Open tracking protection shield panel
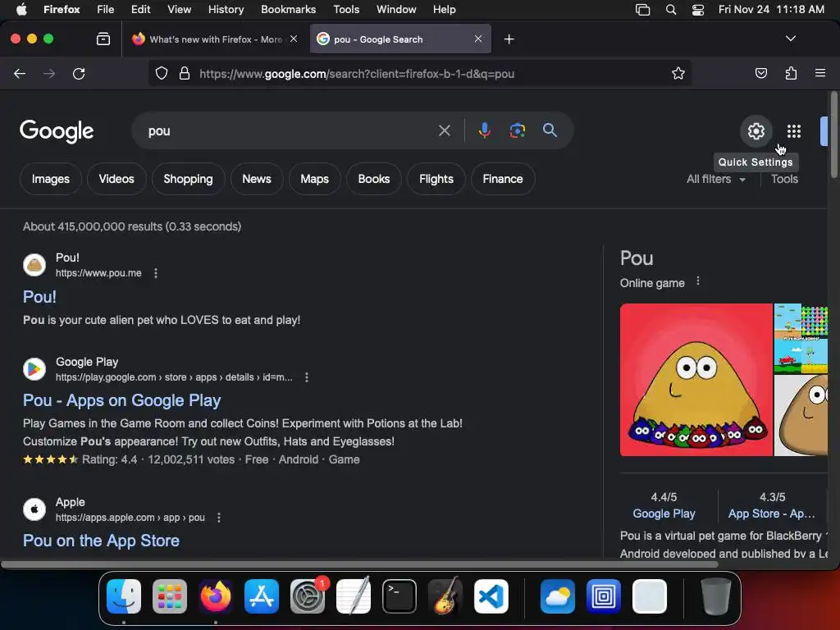The width and height of the screenshot is (840, 630). point(162,73)
